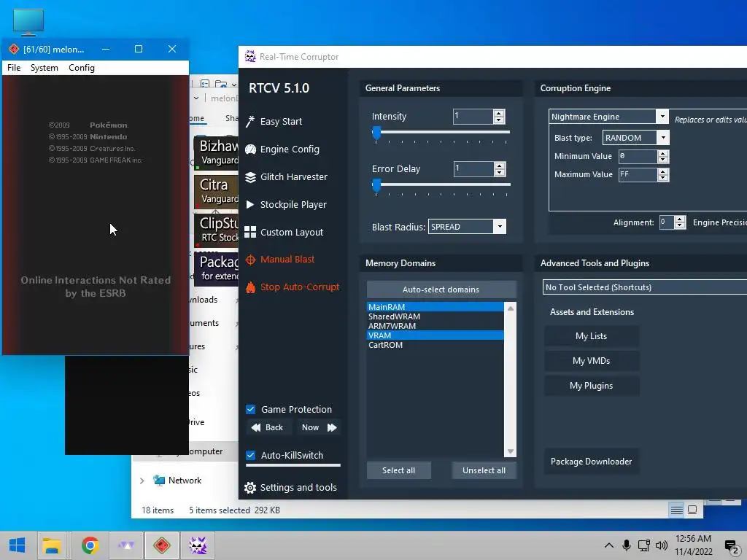This screenshot has width=747, height=560.
Task: Toggle Auto-KillSwitch checkbox
Action: pyautogui.click(x=251, y=455)
